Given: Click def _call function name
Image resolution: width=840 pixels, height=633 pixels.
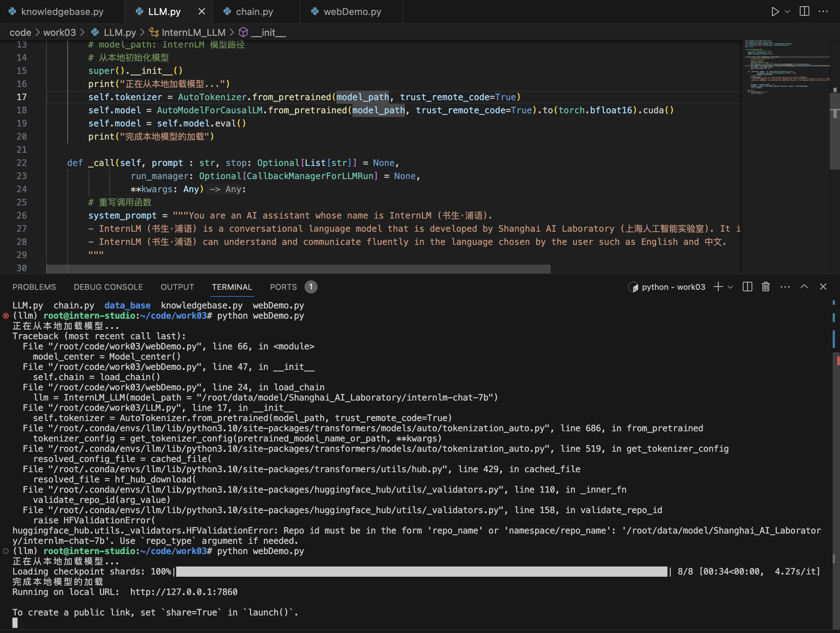Looking at the screenshot, I should pyautogui.click(x=101, y=163).
